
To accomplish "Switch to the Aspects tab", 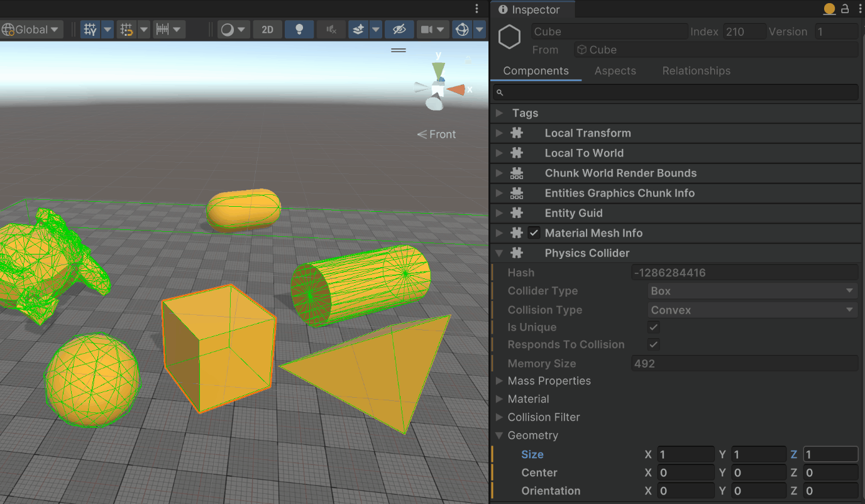I will pyautogui.click(x=615, y=71).
